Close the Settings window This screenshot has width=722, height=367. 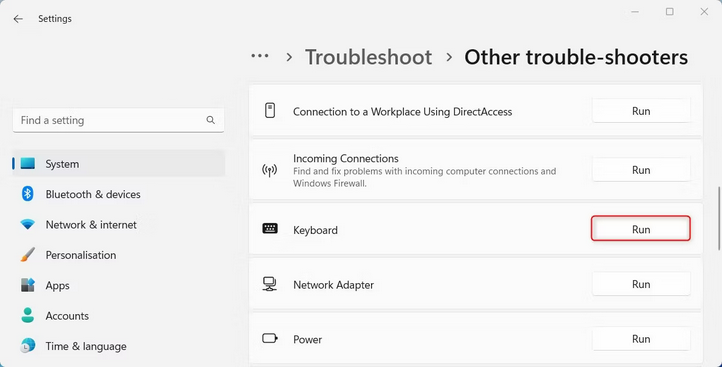click(x=704, y=12)
